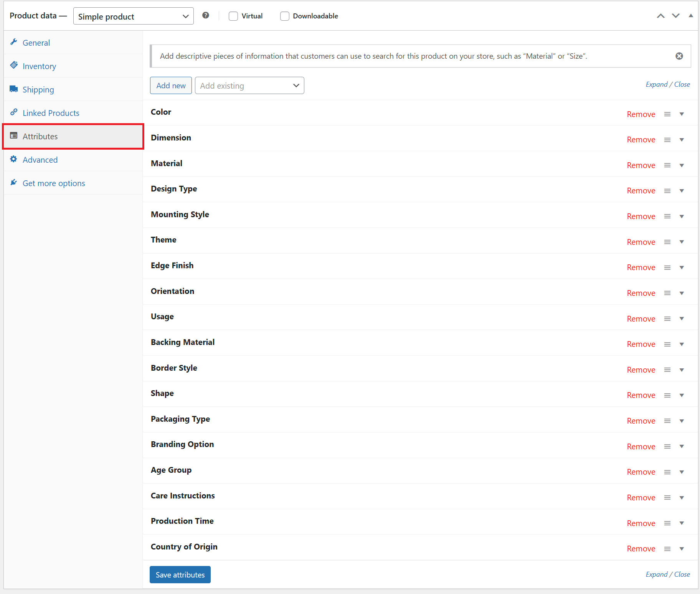Expand the Age Group attribute arrow
Viewport: 700px width, 594px height.
(x=682, y=472)
